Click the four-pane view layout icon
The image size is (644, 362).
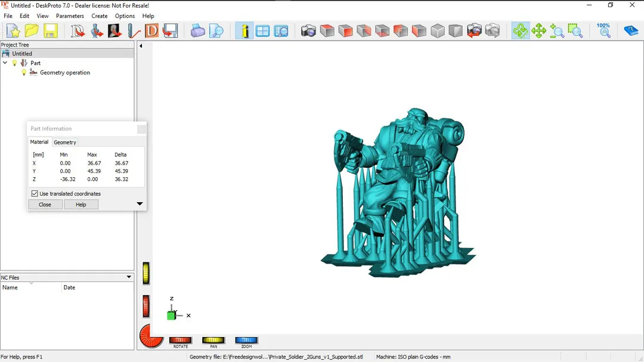click(x=262, y=31)
